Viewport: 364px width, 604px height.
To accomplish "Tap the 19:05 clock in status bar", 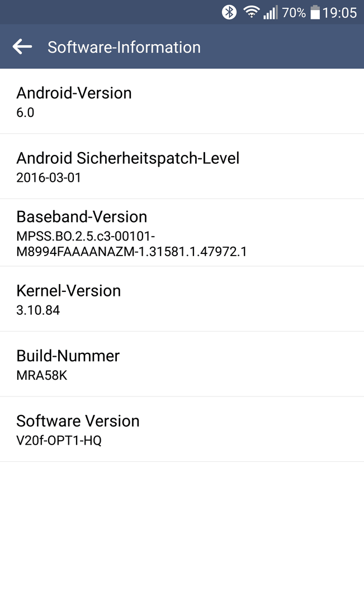I will pos(340,13).
